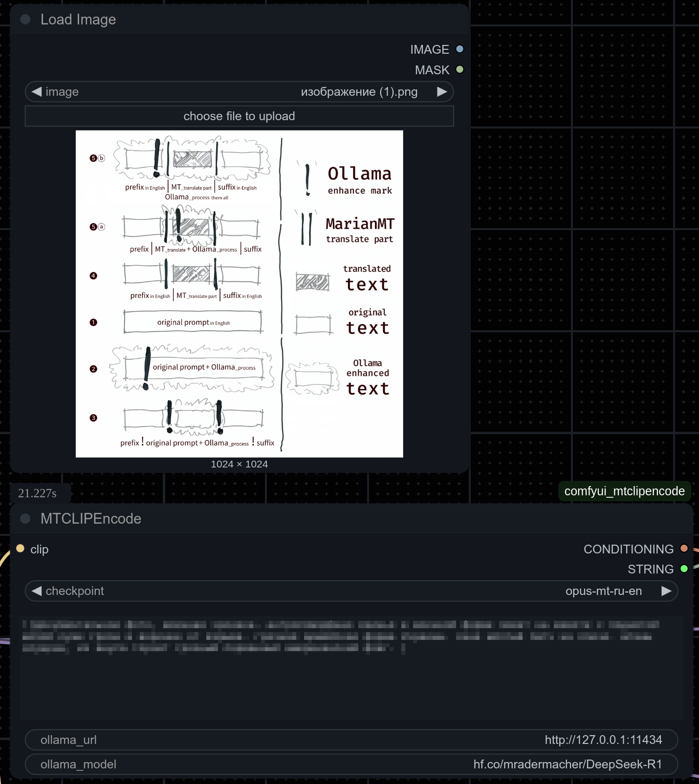Image resolution: width=699 pixels, height=784 pixels.
Task: Click the loaded image preview thumbnail
Action: coord(240,294)
